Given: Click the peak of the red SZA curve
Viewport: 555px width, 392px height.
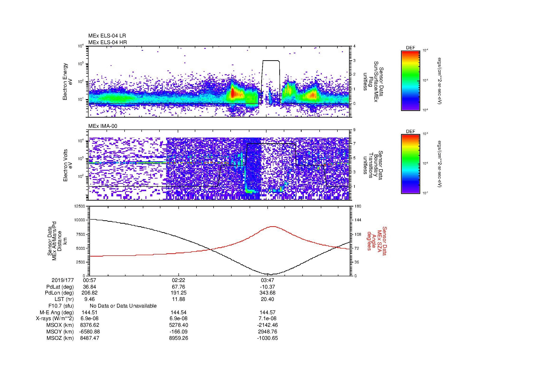Looking at the screenshot, I should (273, 226).
